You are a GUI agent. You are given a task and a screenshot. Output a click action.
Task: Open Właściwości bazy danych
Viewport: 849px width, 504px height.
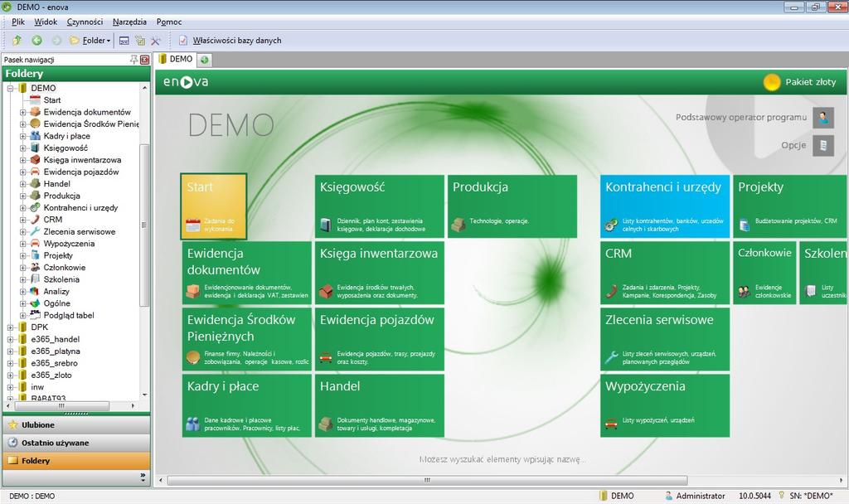coord(230,40)
